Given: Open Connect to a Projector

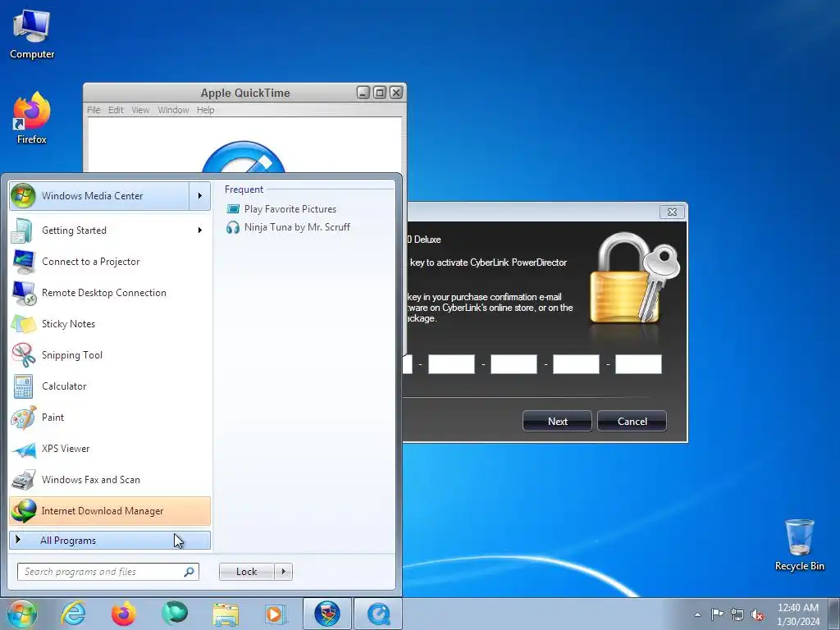Looking at the screenshot, I should [110, 262].
